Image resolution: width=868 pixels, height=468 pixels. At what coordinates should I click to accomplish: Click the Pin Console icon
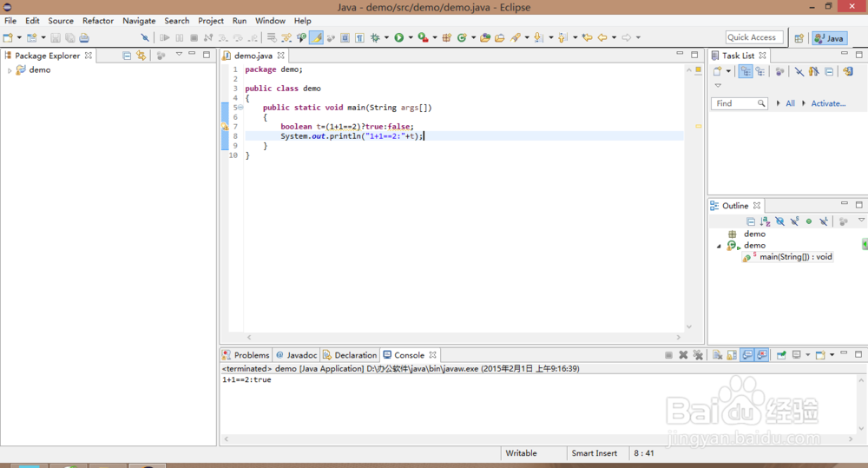[781, 355]
